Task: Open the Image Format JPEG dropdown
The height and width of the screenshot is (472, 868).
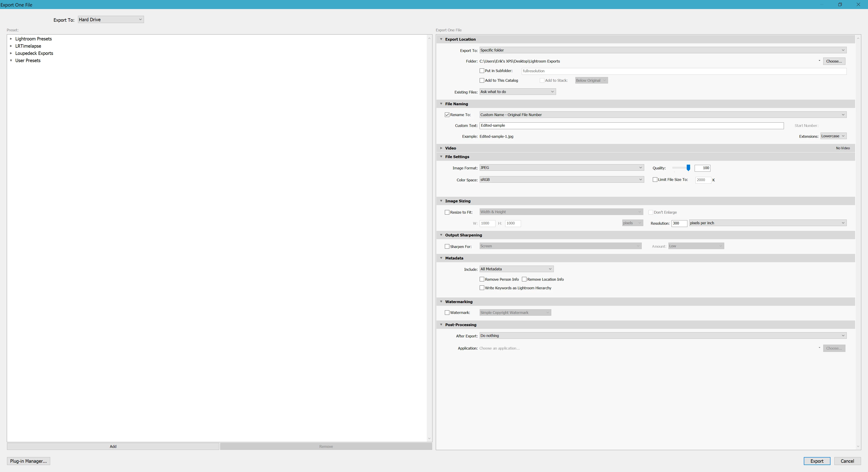Action: [561, 168]
